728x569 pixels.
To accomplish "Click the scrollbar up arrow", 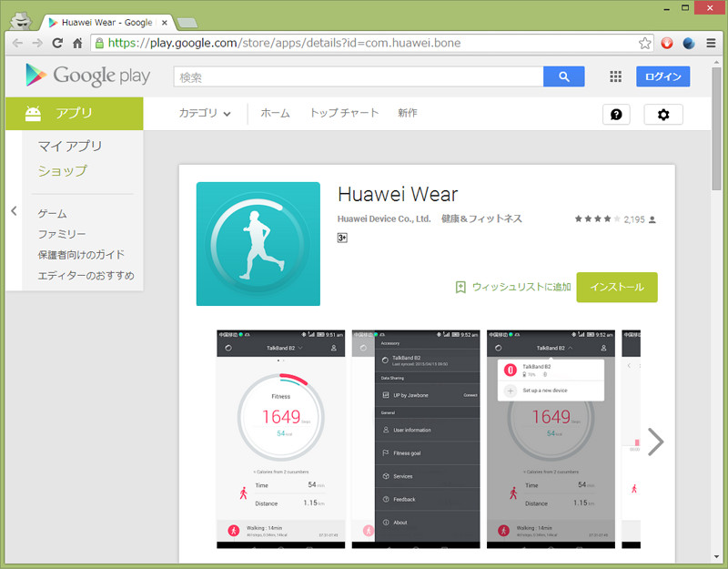I will click(716, 62).
